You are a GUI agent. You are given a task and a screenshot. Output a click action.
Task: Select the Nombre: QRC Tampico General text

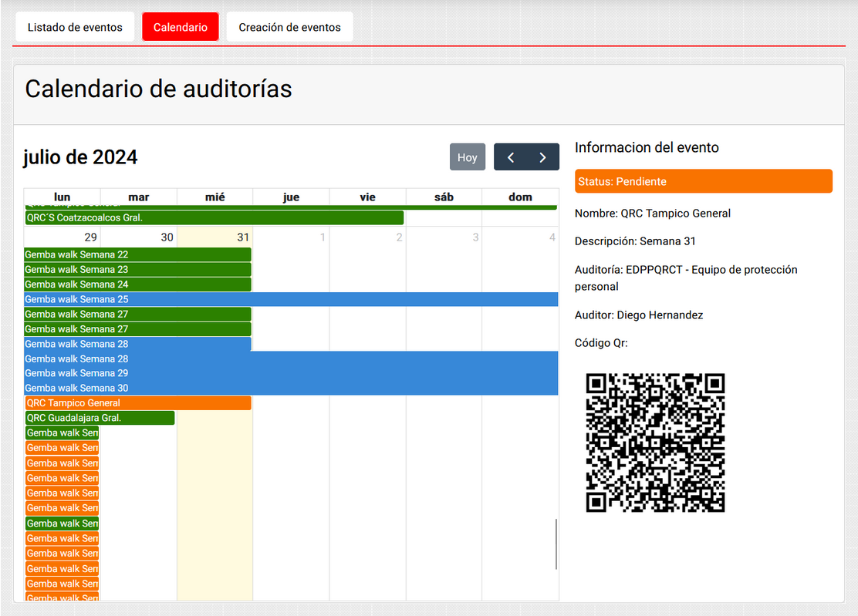tap(652, 213)
